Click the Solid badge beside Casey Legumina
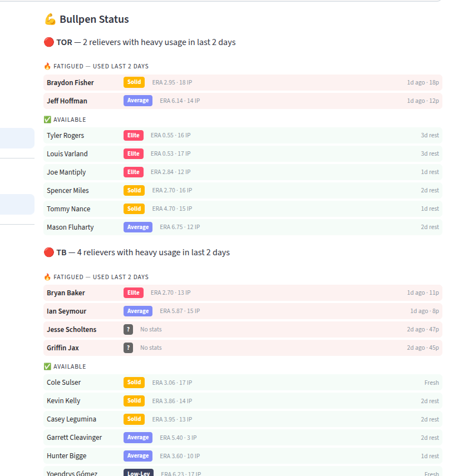Screen dimensions: 473x476 pyautogui.click(x=134, y=419)
